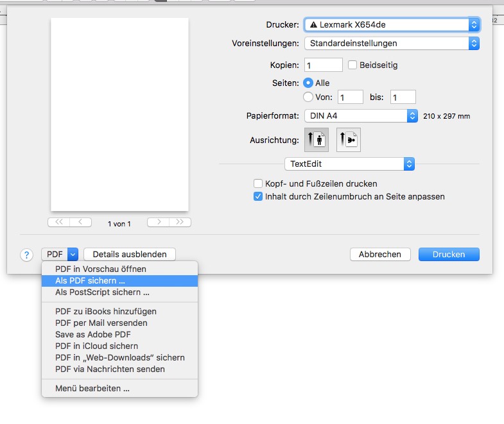Click the Kopien number field
Screen dimensions: 504x424
[x=324, y=65]
